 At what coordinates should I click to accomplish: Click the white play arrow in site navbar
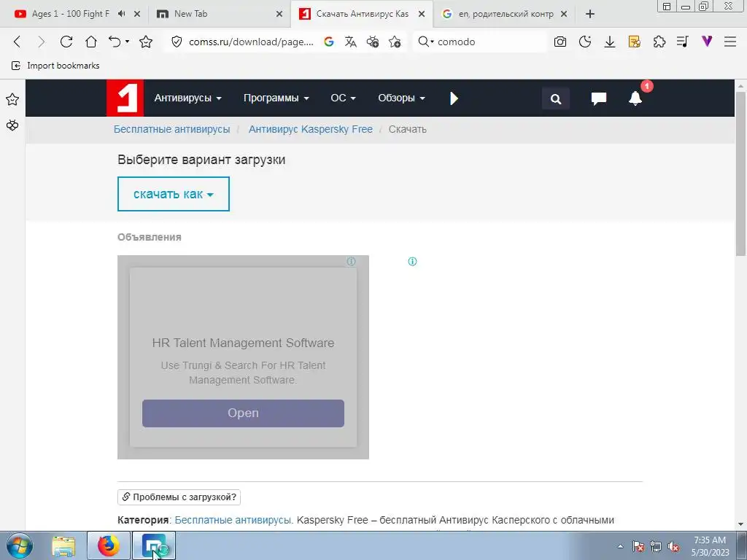(454, 98)
